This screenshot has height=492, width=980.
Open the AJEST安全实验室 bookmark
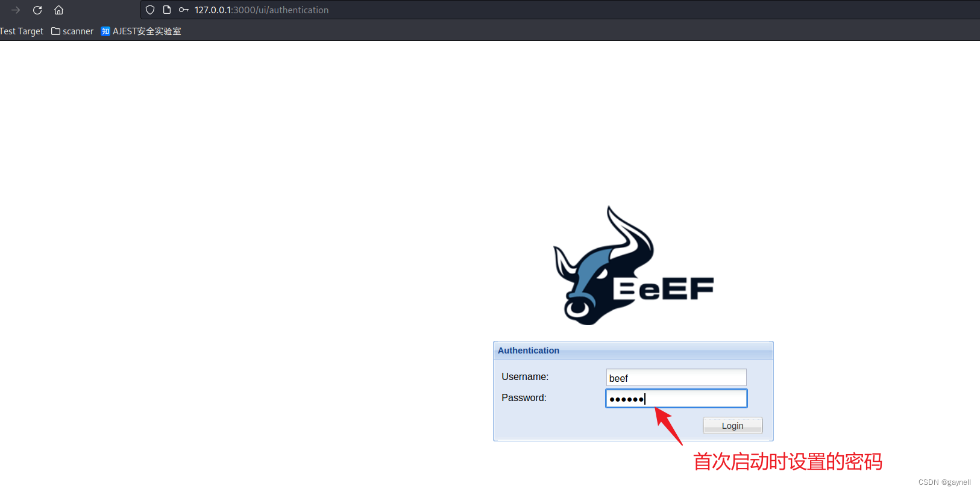(141, 31)
